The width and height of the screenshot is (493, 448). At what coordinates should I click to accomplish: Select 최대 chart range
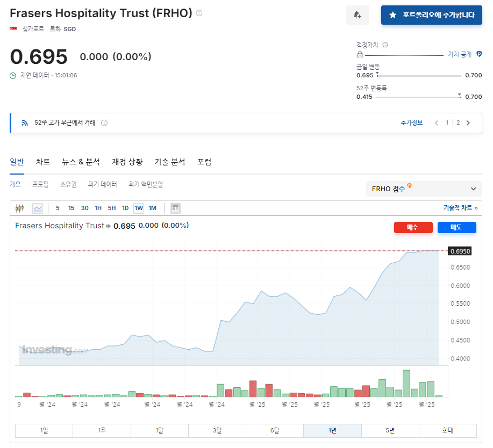coord(448,430)
